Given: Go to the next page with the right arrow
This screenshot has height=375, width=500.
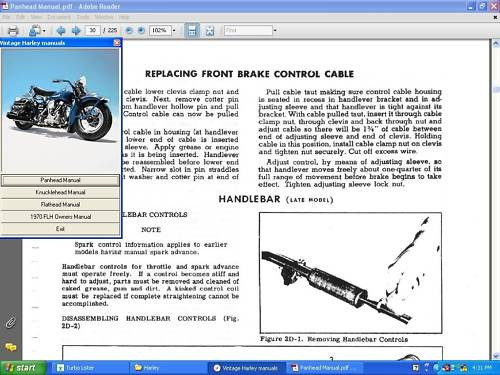Looking at the screenshot, I should [76, 31].
